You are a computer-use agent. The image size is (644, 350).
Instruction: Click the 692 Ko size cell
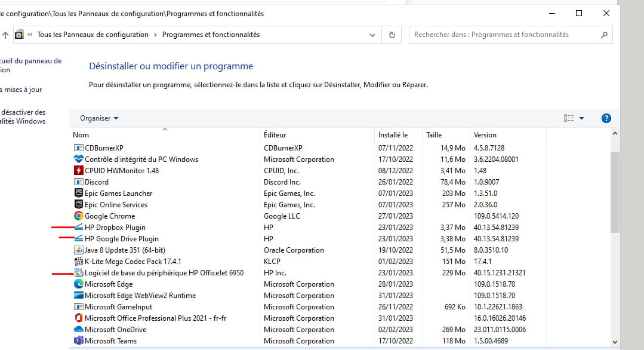pos(455,306)
